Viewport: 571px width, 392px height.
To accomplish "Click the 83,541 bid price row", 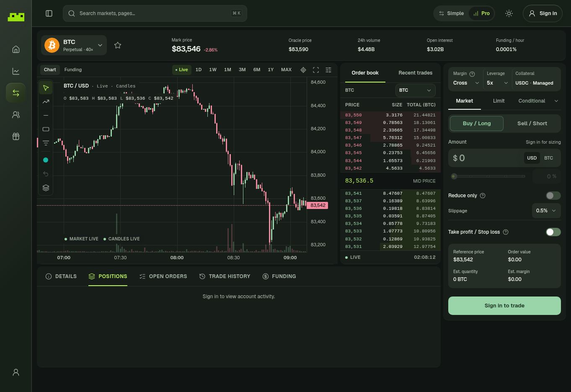I will [x=390, y=193].
